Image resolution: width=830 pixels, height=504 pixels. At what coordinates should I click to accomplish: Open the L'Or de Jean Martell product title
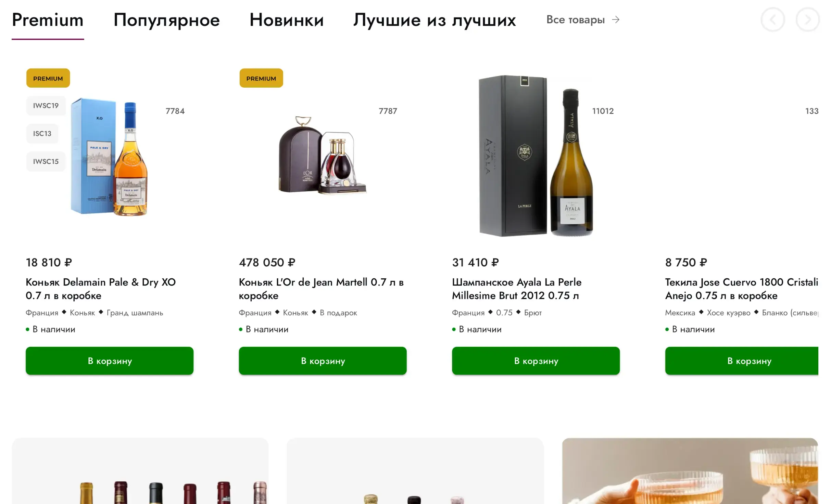pyautogui.click(x=321, y=289)
